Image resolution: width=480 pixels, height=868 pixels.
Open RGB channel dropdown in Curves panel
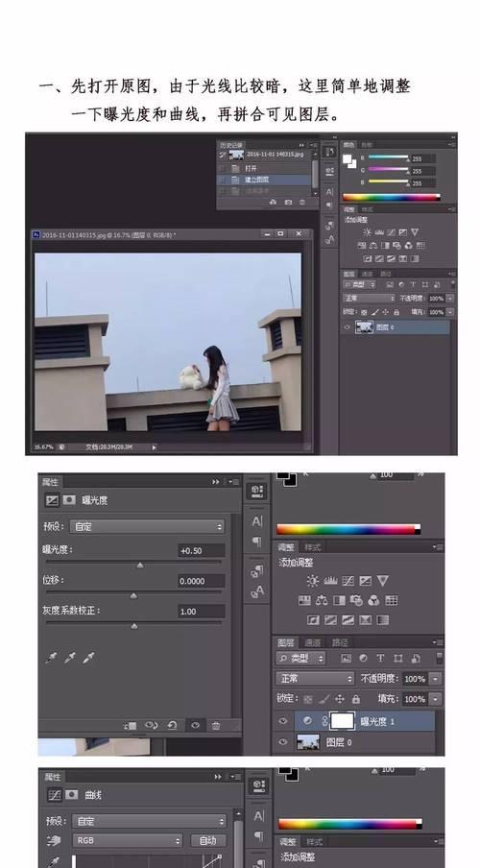128,840
